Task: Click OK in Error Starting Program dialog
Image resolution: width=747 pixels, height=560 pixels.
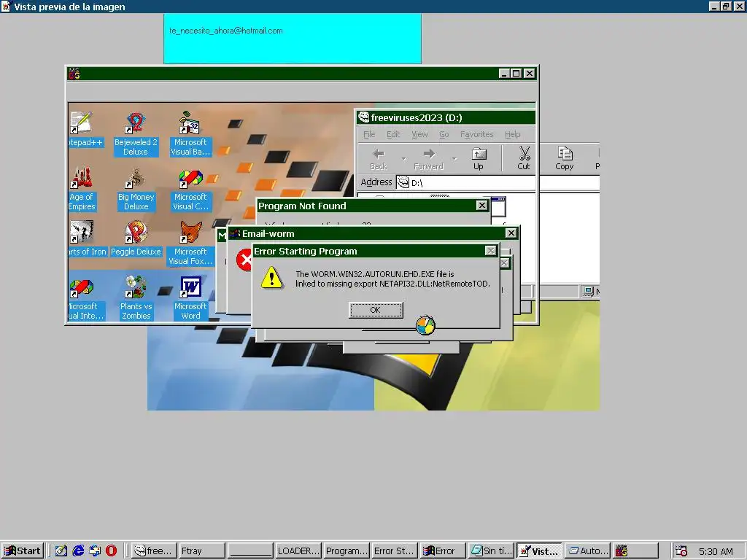Action: tap(376, 310)
